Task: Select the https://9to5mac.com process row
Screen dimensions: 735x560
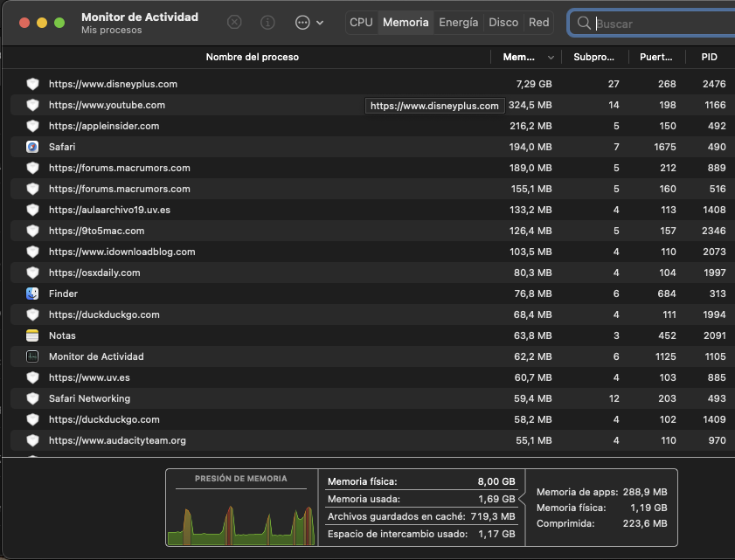Action: [372, 231]
